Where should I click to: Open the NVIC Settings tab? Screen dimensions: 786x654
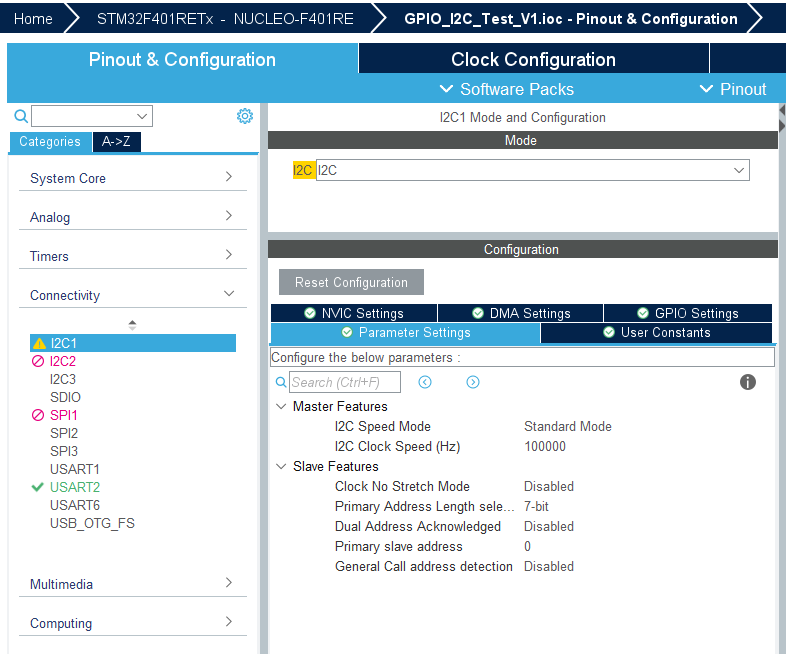[354, 313]
